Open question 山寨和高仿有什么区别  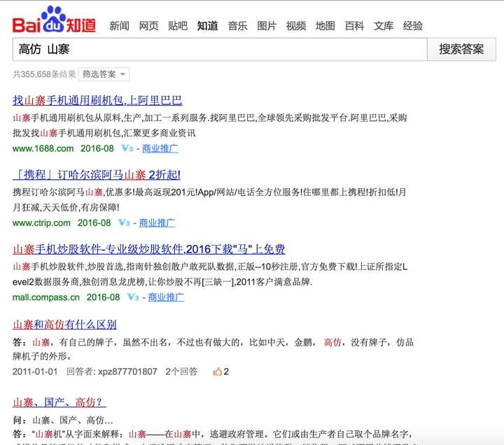(64, 325)
